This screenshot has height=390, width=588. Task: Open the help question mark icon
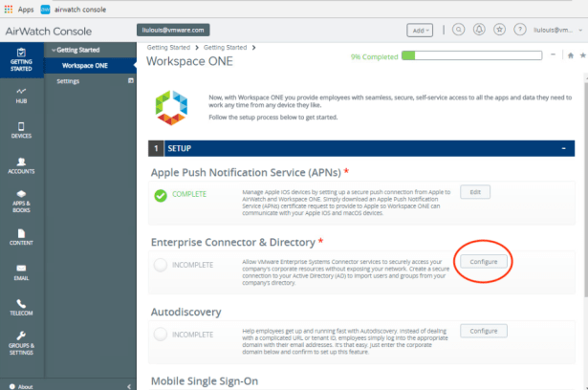click(517, 30)
